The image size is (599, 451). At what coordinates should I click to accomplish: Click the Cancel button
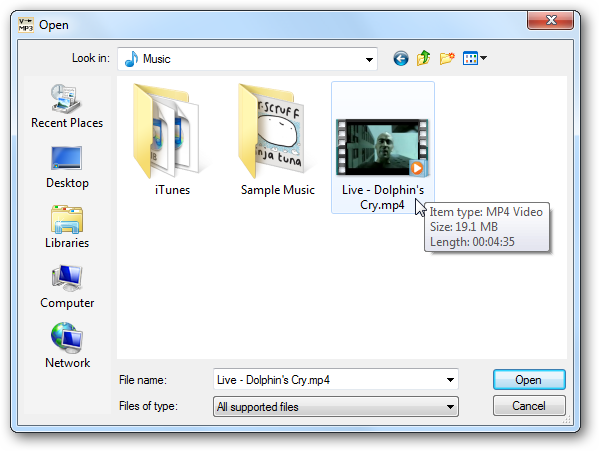[x=529, y=406]
